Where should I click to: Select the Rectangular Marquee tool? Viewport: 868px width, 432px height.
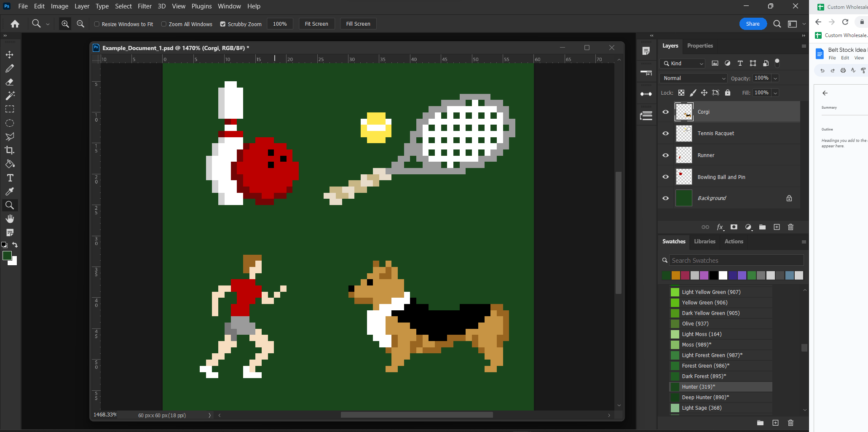pos(10,109)
